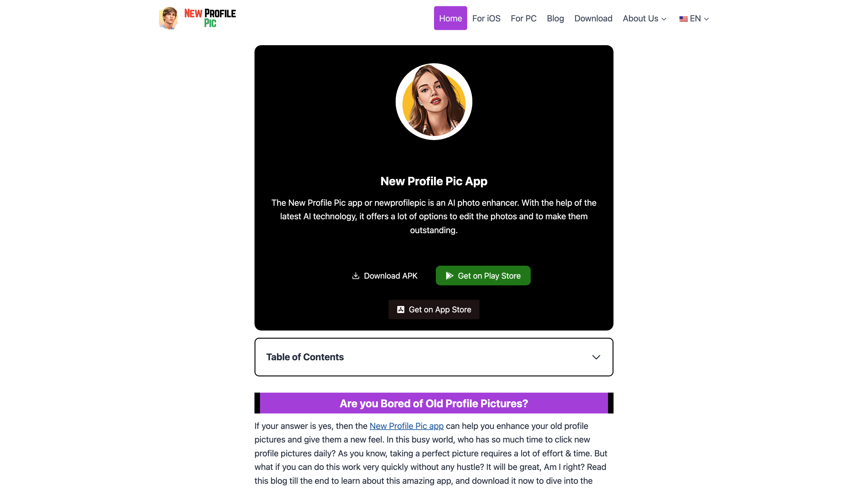868x488 pixels.
Task: Click the New Profile Pic logo text
Action: coord(210,18)
